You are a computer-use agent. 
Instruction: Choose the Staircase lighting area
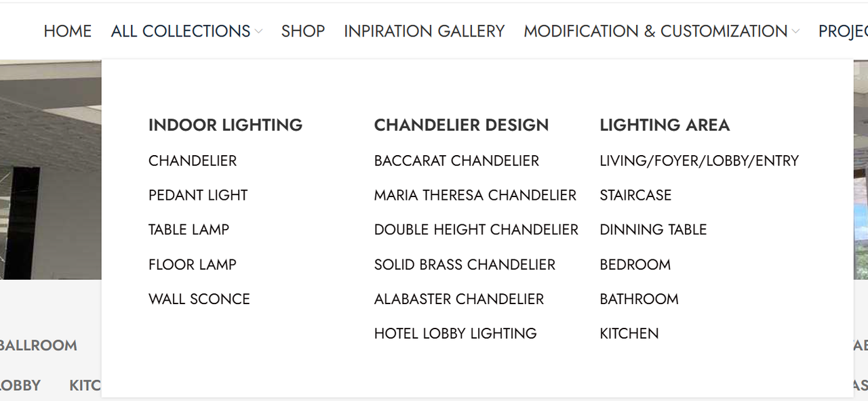(x=635, y=196)
